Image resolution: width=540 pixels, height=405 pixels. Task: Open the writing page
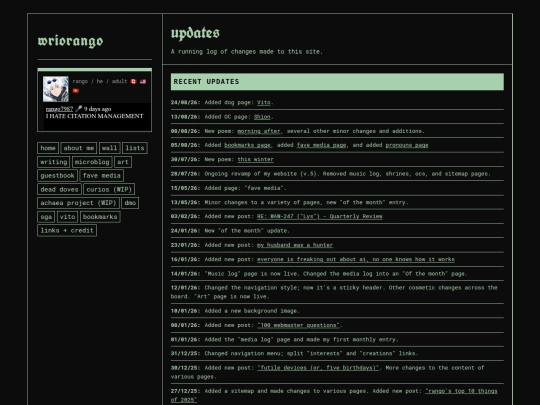coord(54,162)
